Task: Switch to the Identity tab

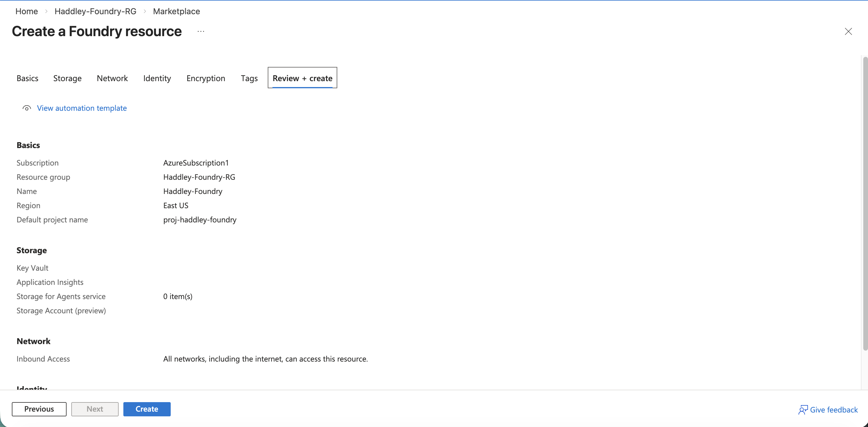Action: pyautogui.click(x=157, y=78)
